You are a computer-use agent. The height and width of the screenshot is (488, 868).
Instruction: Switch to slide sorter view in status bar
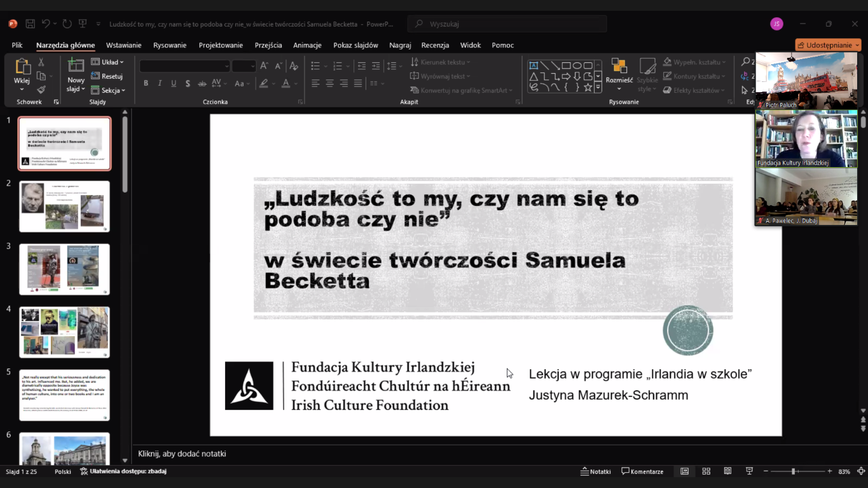point(706,471)
